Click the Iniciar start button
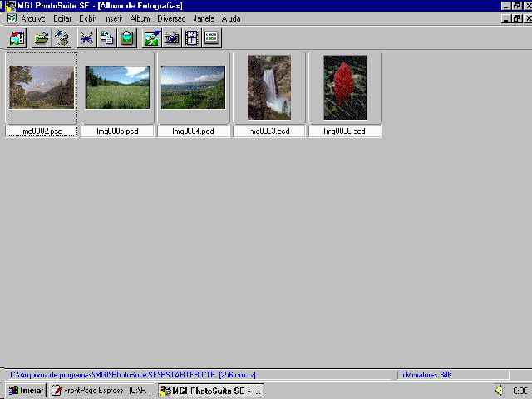Image resolution: width=532 pixels, height=399 pixels. (26, 391)
